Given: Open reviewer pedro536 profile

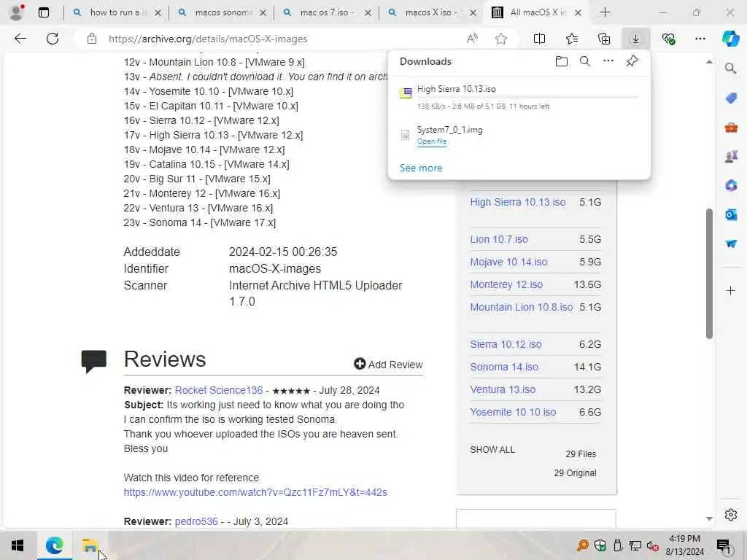Looking at the screenshot, I should pos(196,521).
